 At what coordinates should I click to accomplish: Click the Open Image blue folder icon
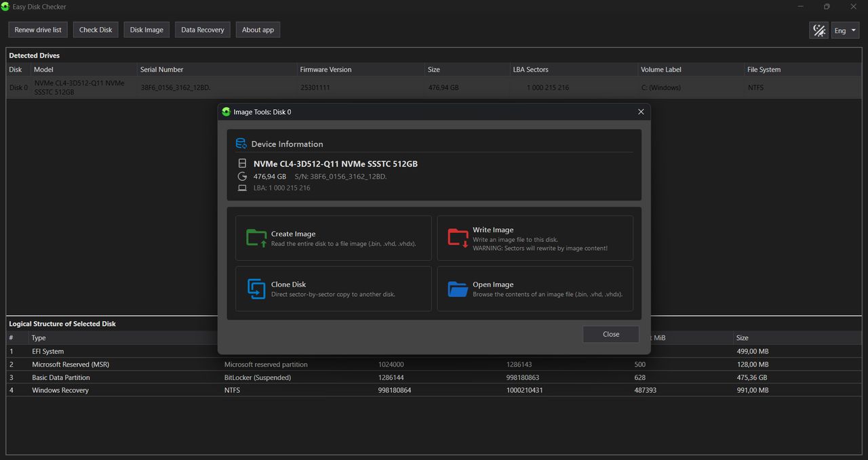(x=458, y=289)
